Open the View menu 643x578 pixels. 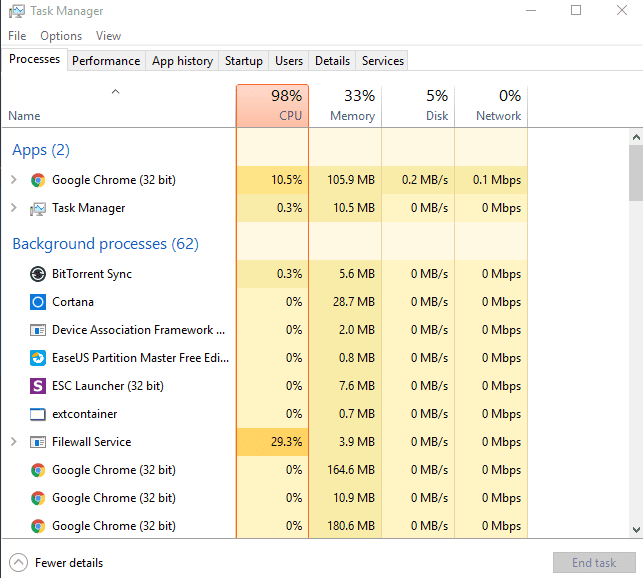pos(109,36)
